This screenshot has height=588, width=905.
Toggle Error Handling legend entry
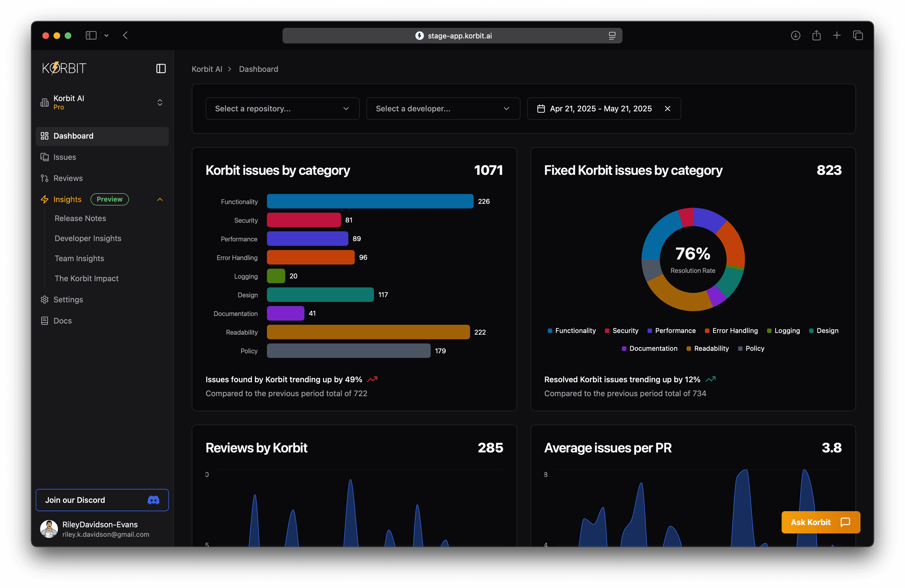[731, 331]
